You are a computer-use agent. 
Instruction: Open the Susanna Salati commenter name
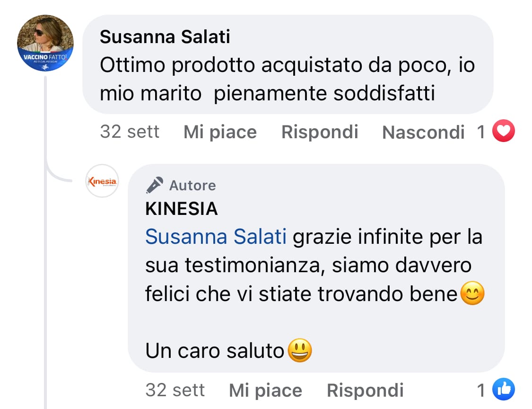pyautogui.click(x=165, y=37)
